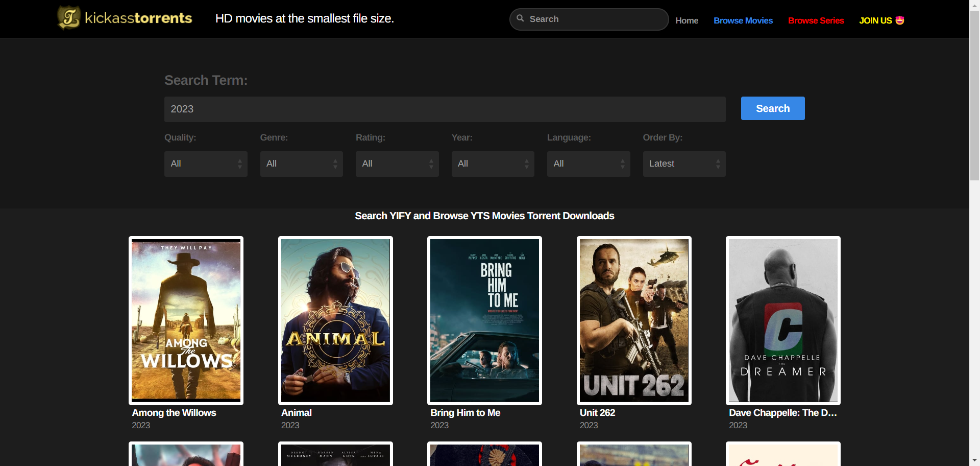Click the kickasstorrents logo icon
980x466 pixels.
(x=69, y=18)
